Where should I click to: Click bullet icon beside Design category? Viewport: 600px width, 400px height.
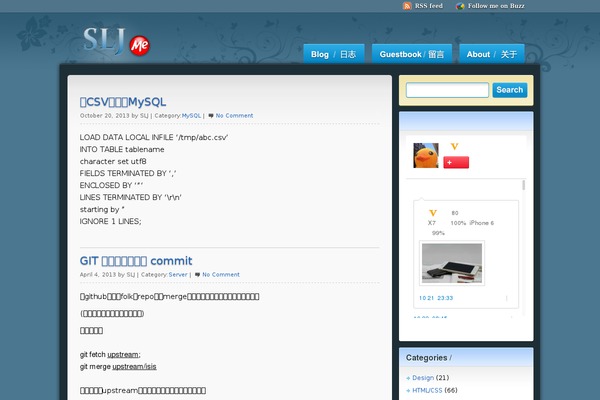[408, 378]
